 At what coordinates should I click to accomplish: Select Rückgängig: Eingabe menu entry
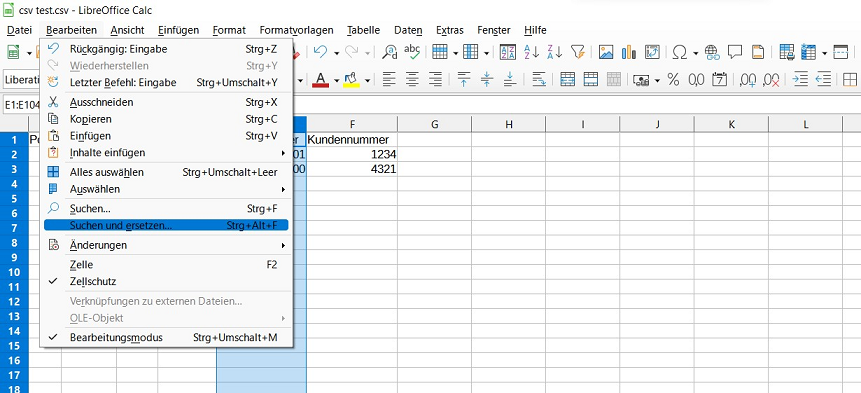click(166, 49)
